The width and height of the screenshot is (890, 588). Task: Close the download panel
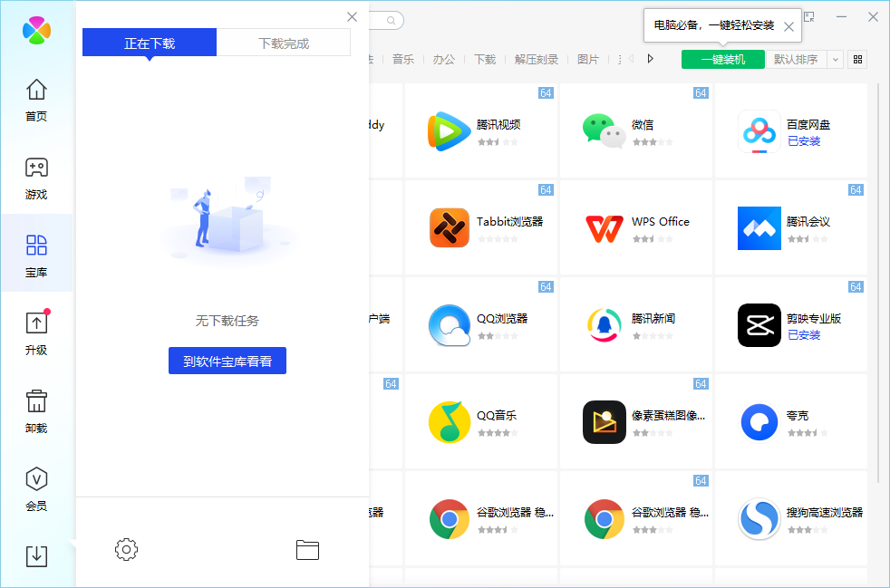tap(352, 17)
